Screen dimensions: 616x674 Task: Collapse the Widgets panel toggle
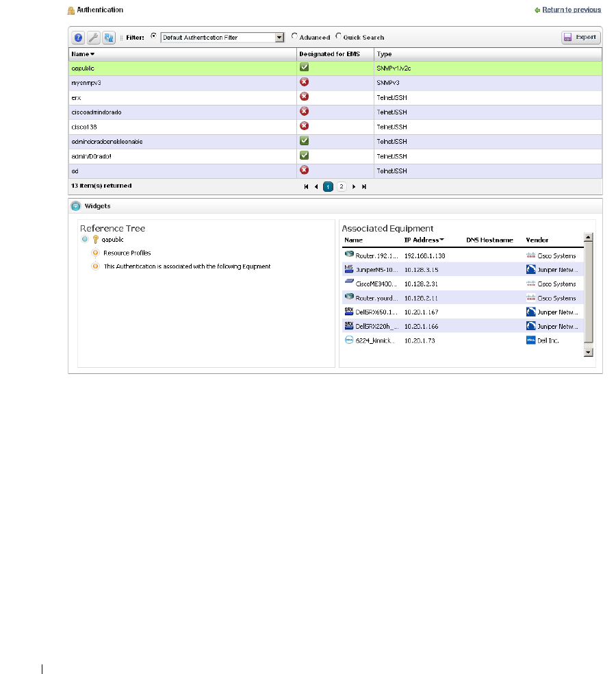[75, 206]
